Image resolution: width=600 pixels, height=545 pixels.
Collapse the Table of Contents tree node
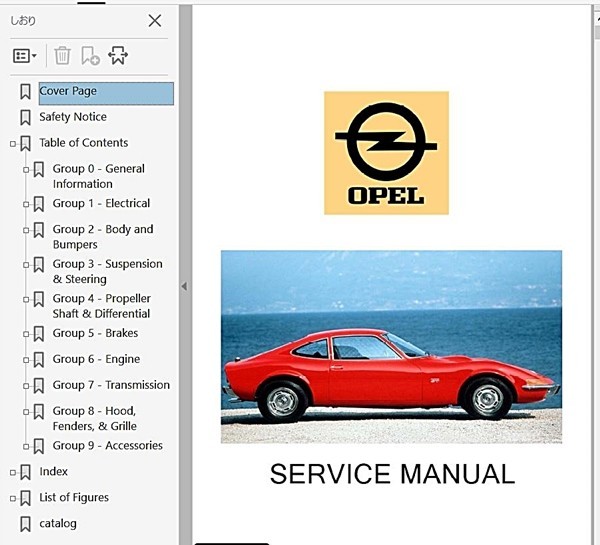[13, 144]
